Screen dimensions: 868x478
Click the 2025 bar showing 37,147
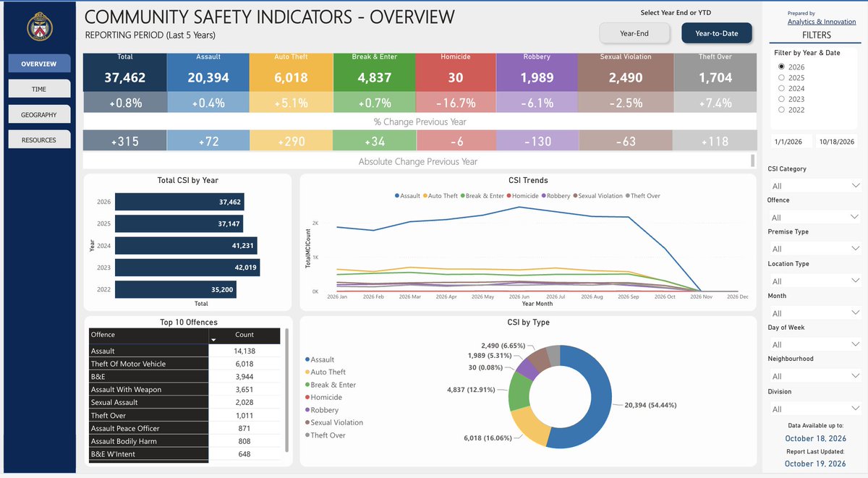click(x=180, y=224)
